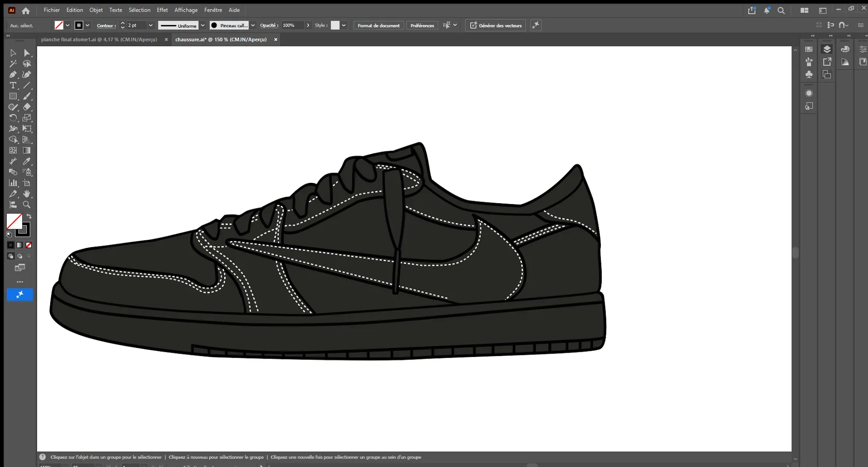Set paint mode to Color
Image resolution: width=868 pixels, height=467 pixels.
pyautogui.click(x=11, y=245)
